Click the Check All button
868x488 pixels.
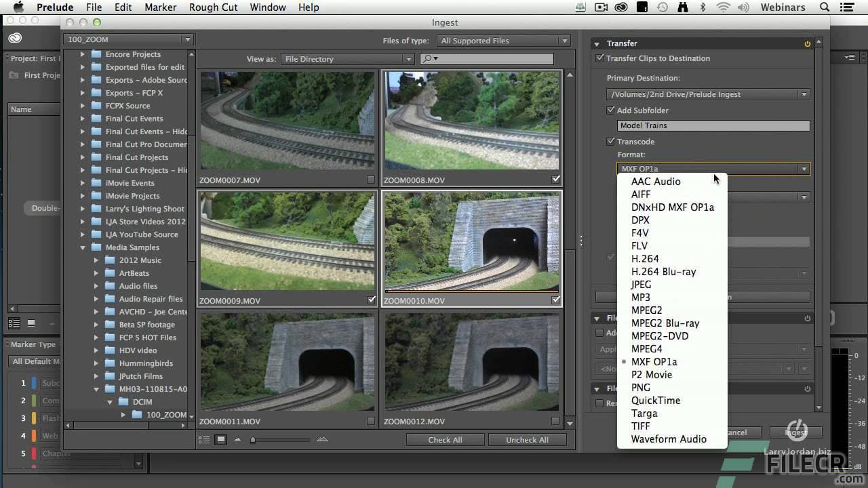[x=445, y=439]
